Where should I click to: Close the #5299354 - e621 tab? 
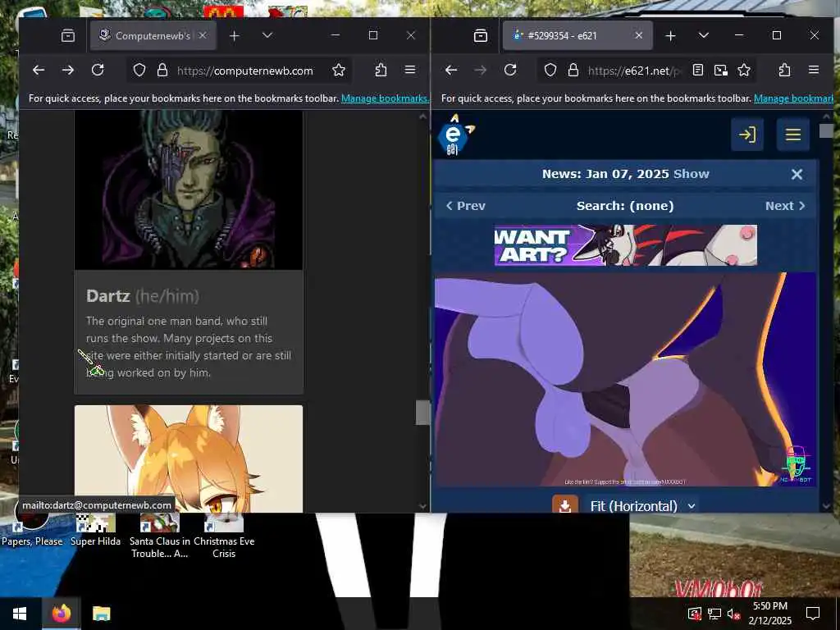(638, 35)
